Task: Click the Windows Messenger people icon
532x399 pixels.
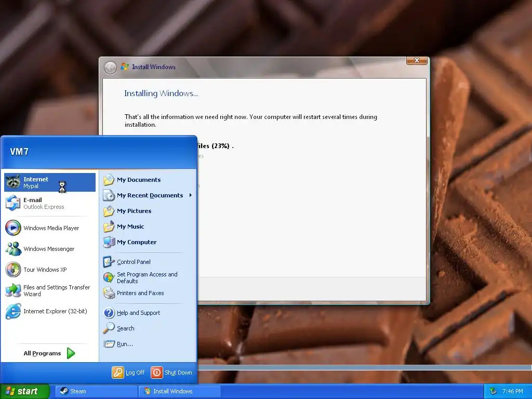Action: click(x=13, y=249)
